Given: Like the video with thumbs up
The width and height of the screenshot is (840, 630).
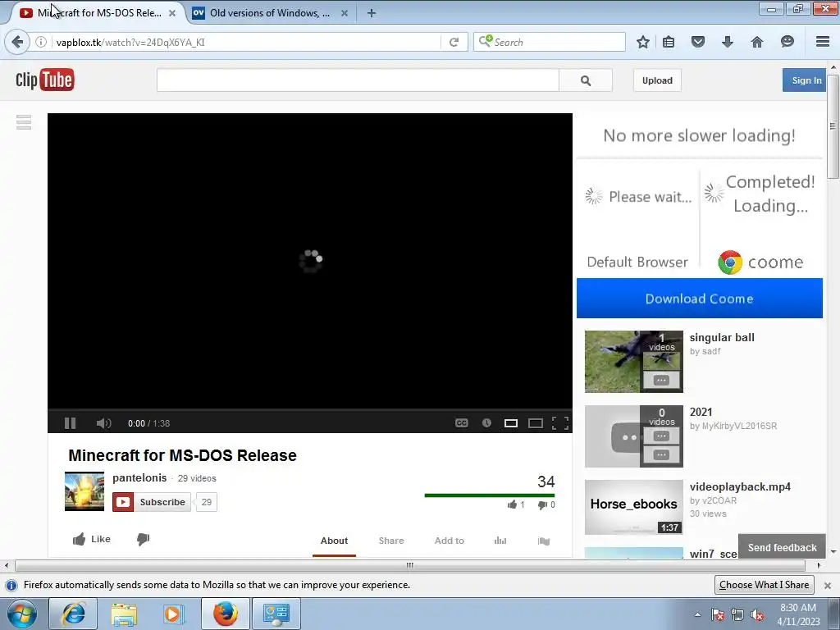Looking at the screenshot, I should coord(92,539).
